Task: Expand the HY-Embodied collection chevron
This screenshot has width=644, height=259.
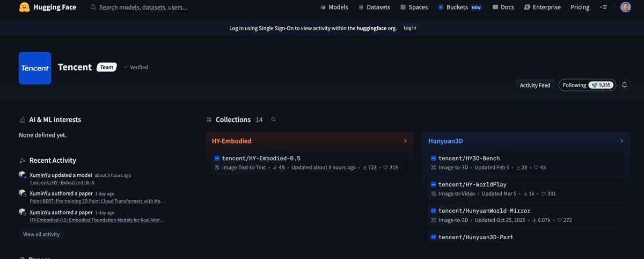Action: [x=405, y=141]
